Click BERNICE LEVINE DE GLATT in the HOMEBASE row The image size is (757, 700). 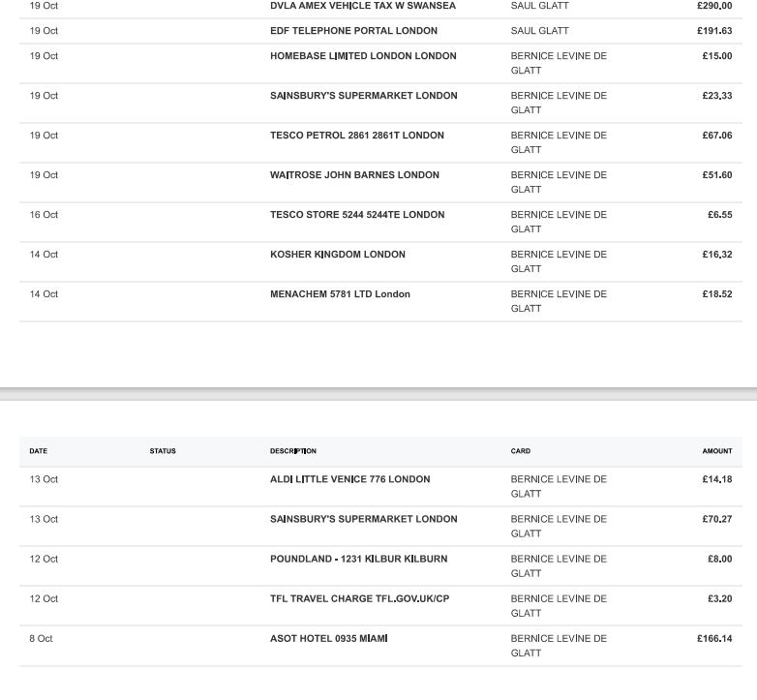[x=559, y=63]
